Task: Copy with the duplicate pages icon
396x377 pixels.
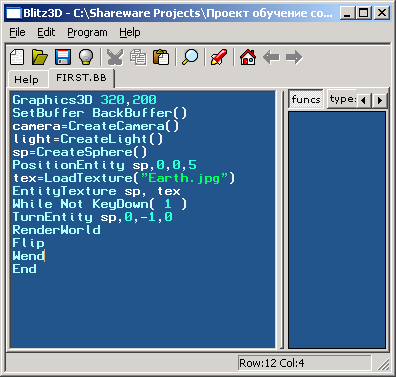Action: 138,57
